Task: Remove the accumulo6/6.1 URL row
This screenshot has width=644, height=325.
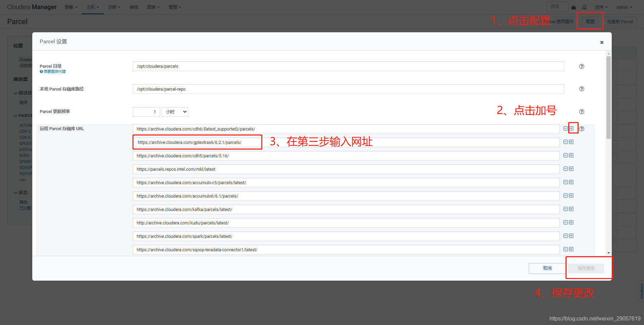Action: coord(566,196)
